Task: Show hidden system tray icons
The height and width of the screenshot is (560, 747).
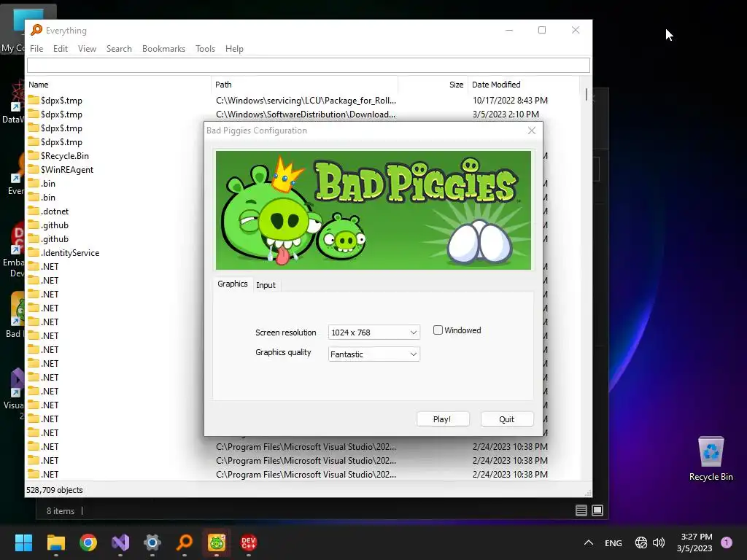Action: point(589,542)
